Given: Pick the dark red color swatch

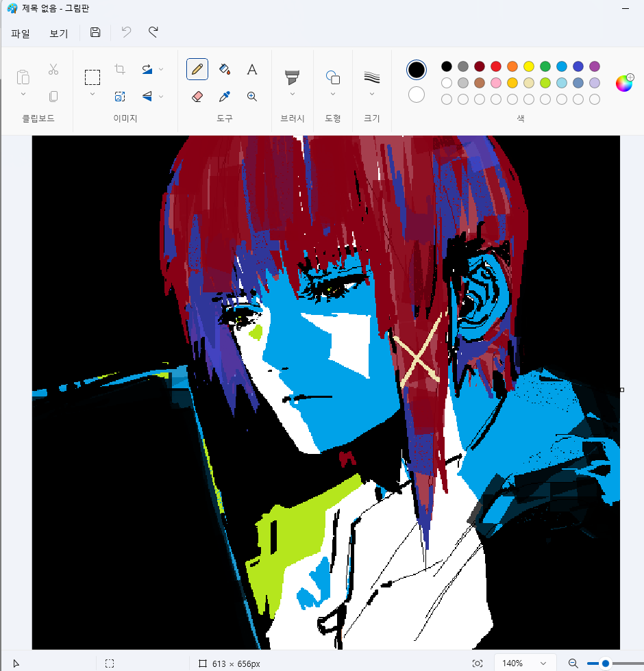Looking at the screenshot, I should (479, 66).
